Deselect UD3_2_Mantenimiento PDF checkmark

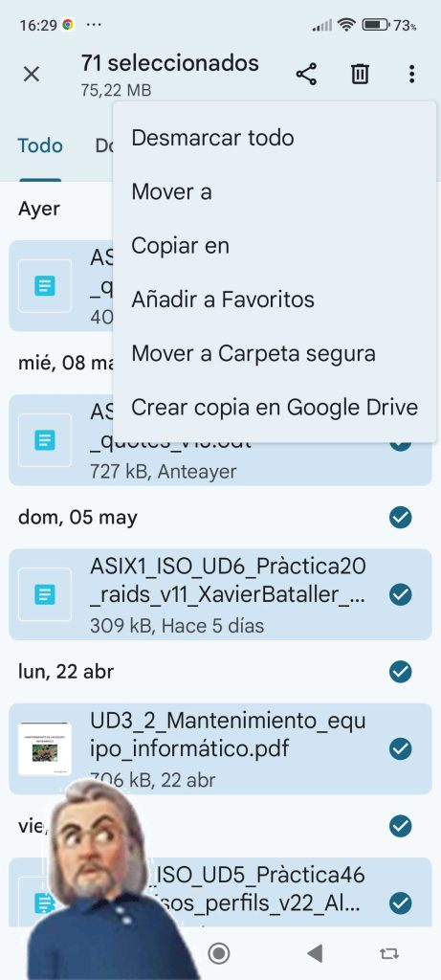pos(401,748)
